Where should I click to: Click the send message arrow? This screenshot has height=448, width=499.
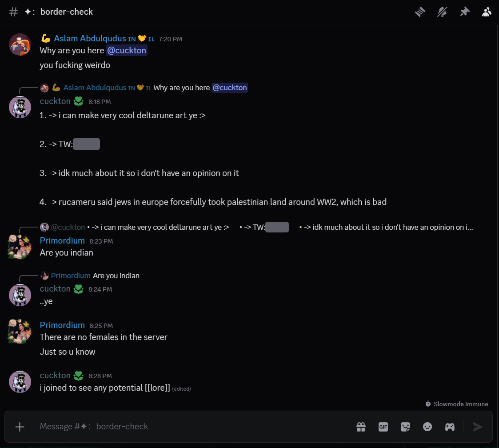pos(478,427)
